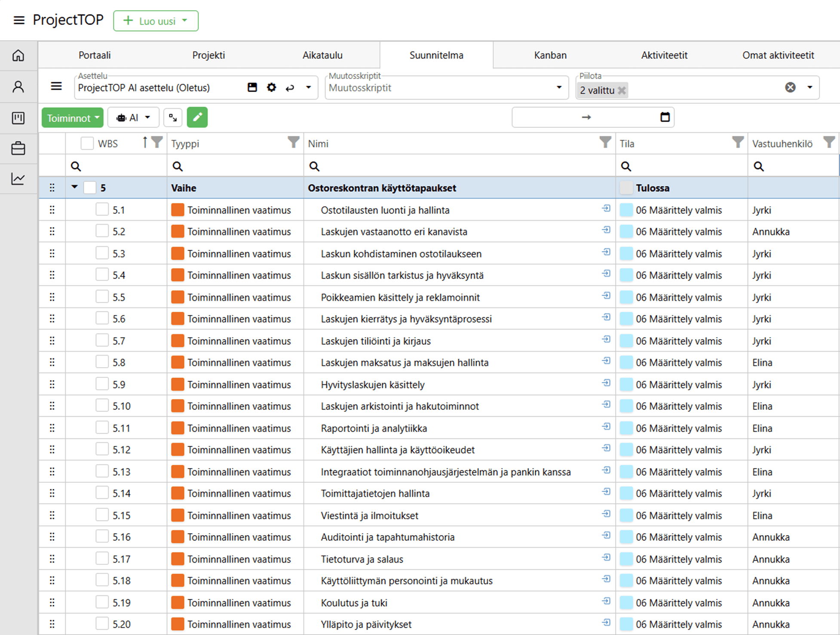Click the kanban board sidebar icon

18,118
